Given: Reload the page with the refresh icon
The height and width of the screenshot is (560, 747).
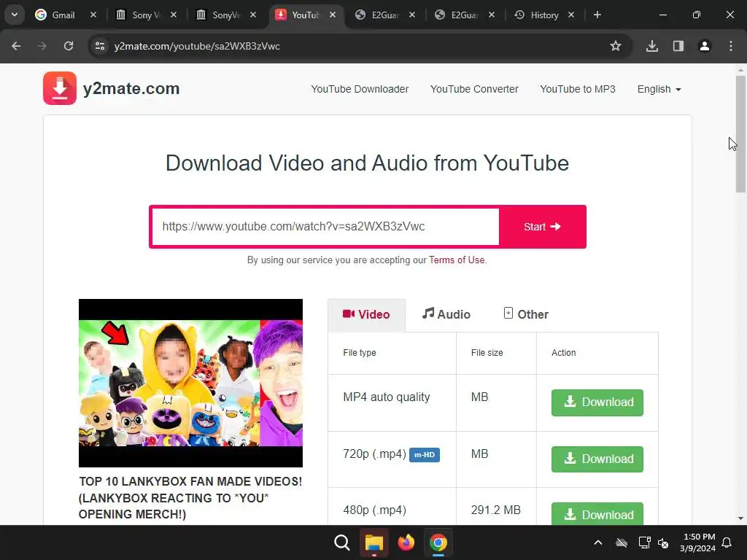Looking at the screenshot, I should 69,46.
